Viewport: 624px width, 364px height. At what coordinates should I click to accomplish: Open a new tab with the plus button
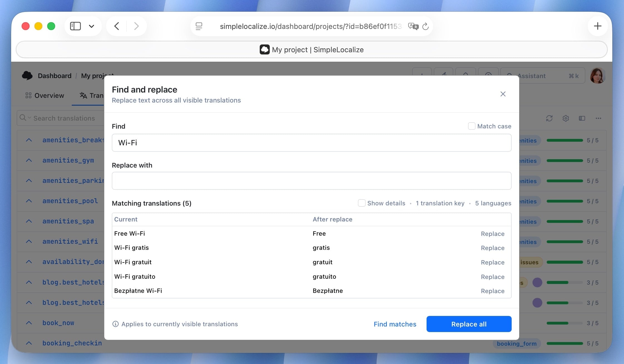[598, 26]
